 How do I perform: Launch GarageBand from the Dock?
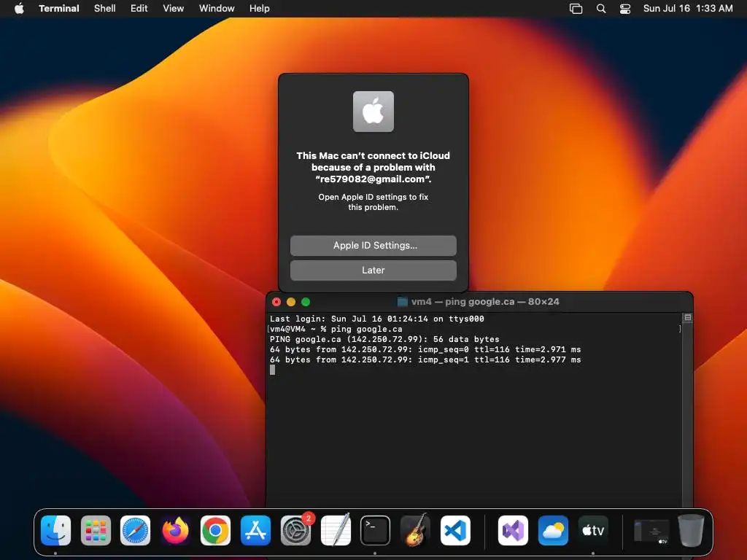click(x=415, y=530)
